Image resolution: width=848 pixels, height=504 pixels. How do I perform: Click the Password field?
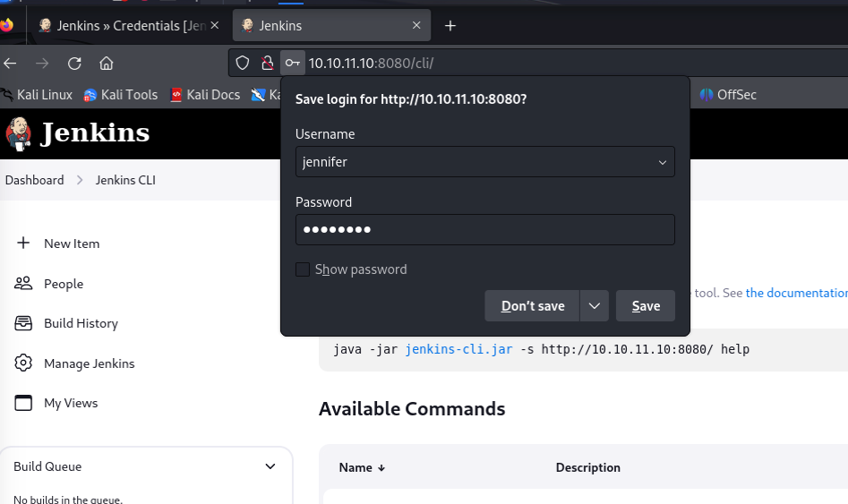pos(485,230)
